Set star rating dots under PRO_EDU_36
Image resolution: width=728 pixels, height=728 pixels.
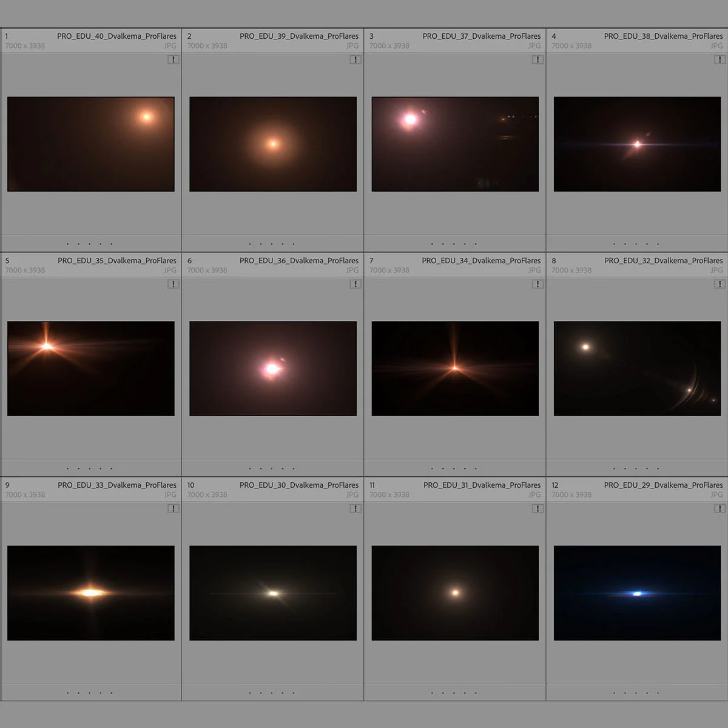[x=271, y=468]
